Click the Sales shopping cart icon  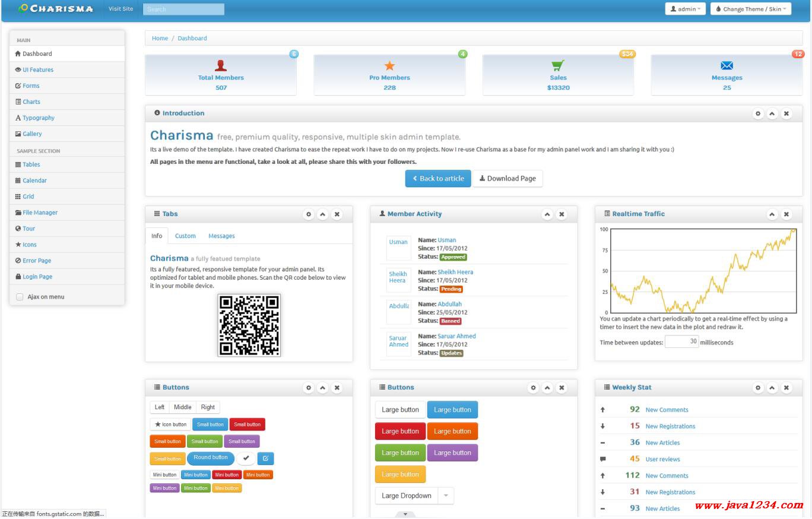click(x=557, y=65)
